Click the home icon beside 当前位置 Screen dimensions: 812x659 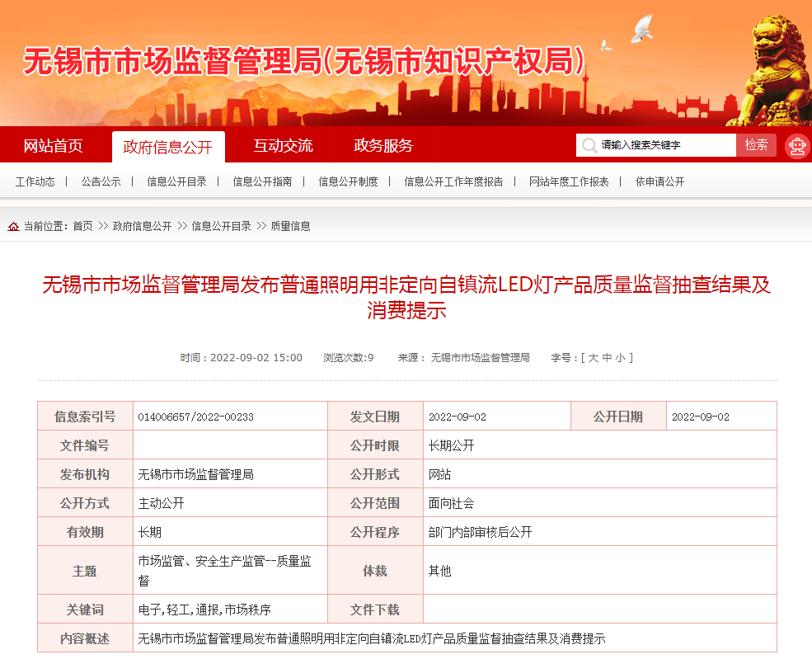pos(14,226)
